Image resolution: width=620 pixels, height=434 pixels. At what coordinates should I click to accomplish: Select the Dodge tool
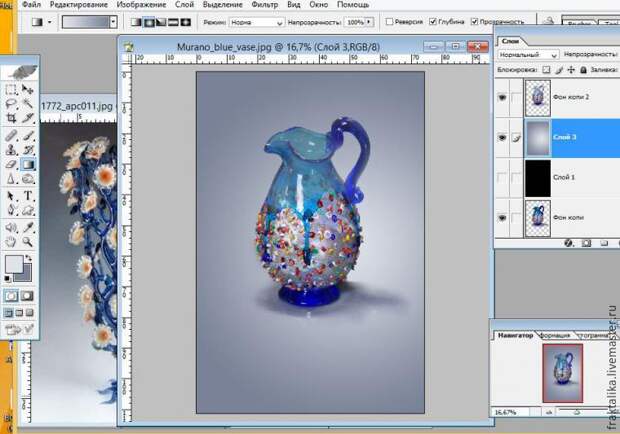click(27, 179)
